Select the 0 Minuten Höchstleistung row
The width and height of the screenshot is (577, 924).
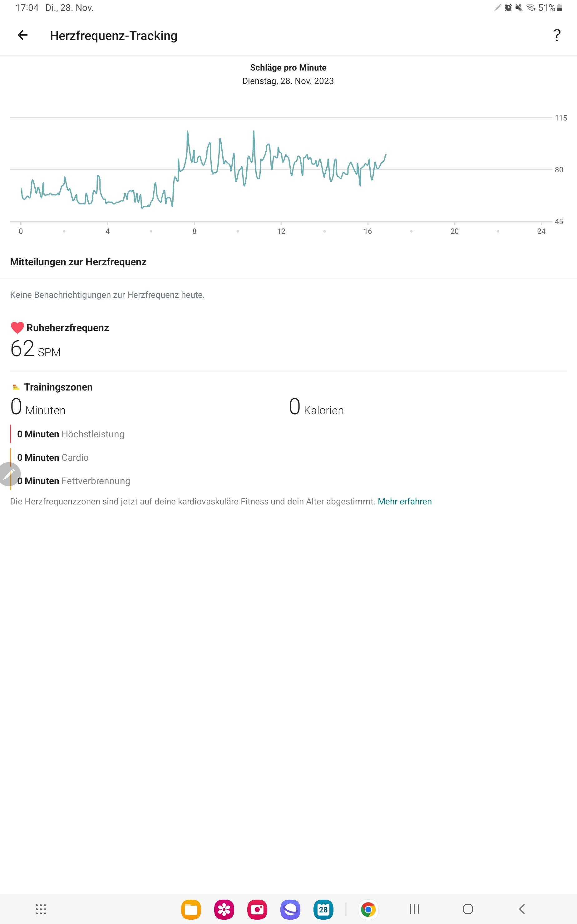(71, 434)
